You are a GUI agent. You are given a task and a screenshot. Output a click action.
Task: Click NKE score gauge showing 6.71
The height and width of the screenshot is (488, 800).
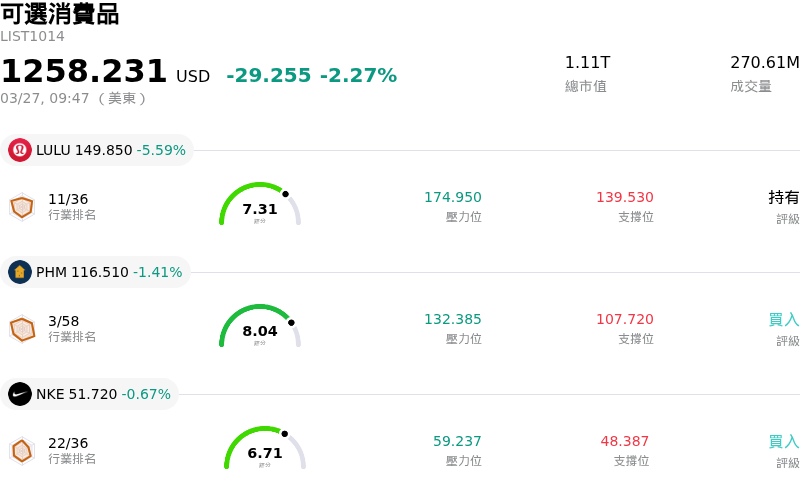(x=265, y=450)
